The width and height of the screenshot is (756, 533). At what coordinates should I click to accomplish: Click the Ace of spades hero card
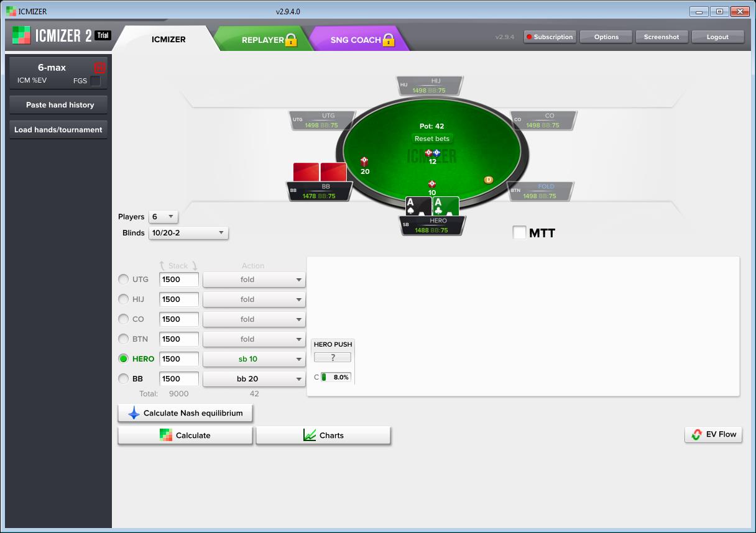tap(418, 206)
